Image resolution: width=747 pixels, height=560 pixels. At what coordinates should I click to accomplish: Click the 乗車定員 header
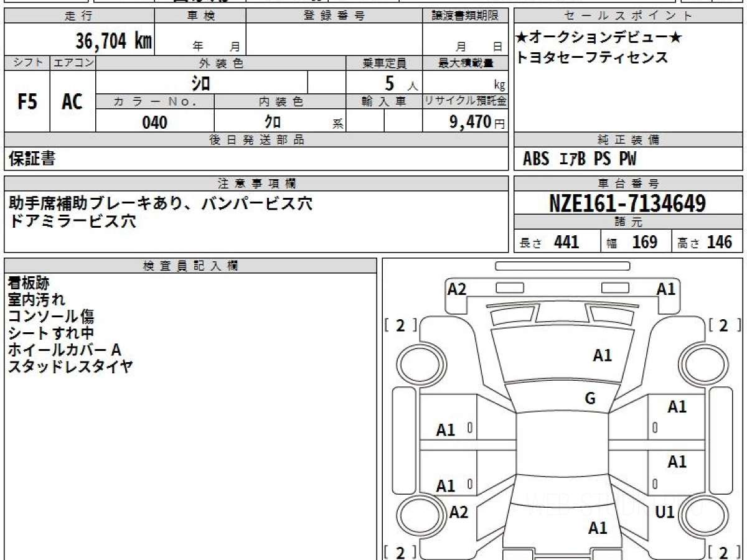[x=384, y=63]
